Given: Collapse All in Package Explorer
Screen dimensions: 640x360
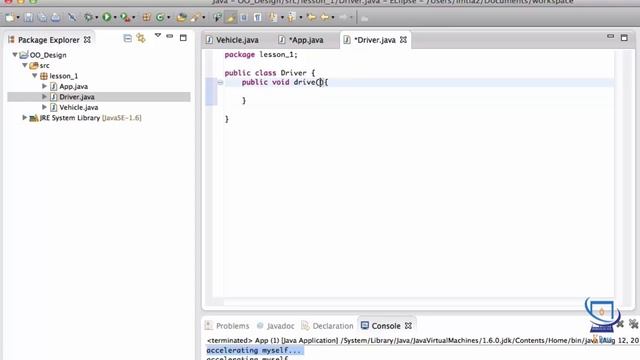Looking at the screenshot, I should tap(128, 38).
